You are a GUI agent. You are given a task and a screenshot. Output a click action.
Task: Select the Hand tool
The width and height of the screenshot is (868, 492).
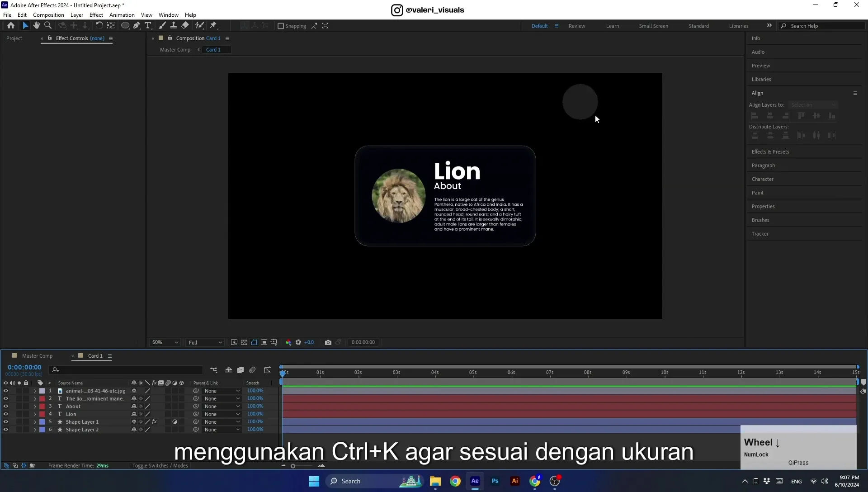37,26
